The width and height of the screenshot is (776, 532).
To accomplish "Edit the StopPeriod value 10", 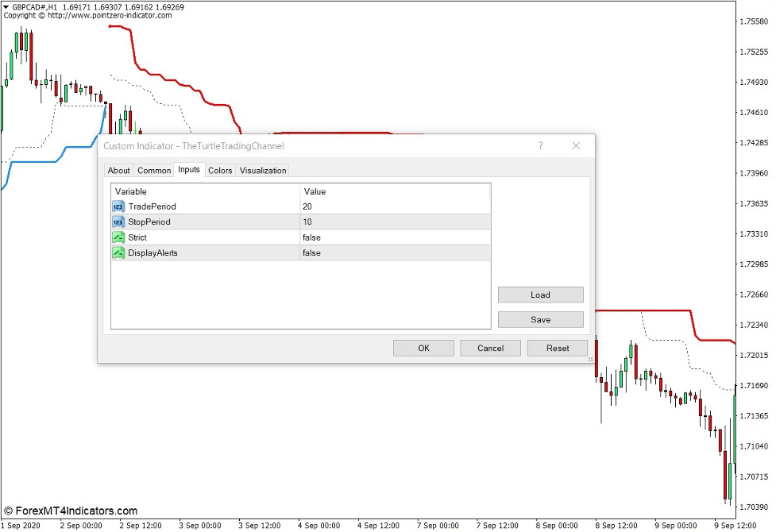I will (x=395, y=222).
